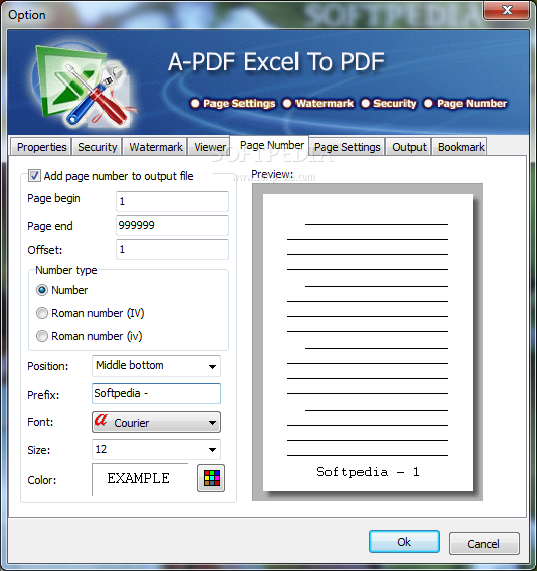Go to the Page Settings tab

[347, 147]
